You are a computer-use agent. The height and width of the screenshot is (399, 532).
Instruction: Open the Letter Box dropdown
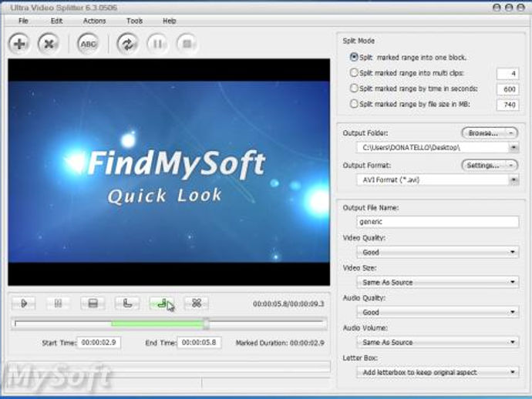pyautogui.click(x=438, y=372)
